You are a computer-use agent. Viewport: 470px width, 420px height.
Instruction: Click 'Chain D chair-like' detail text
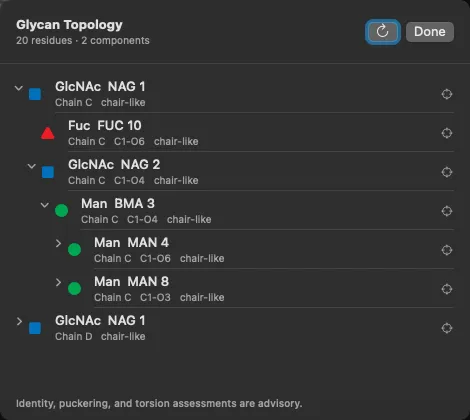pyautogui.click(x=100, y=336)
